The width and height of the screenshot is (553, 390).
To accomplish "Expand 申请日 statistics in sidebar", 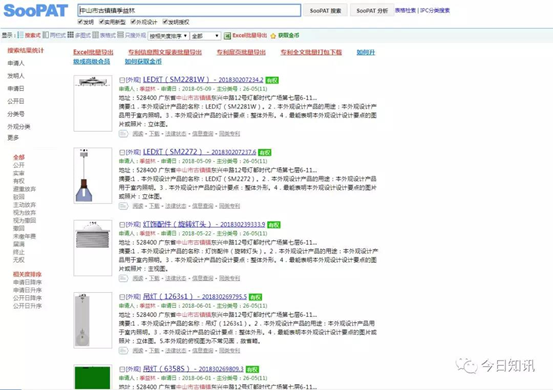I will (x=16, y=89).
